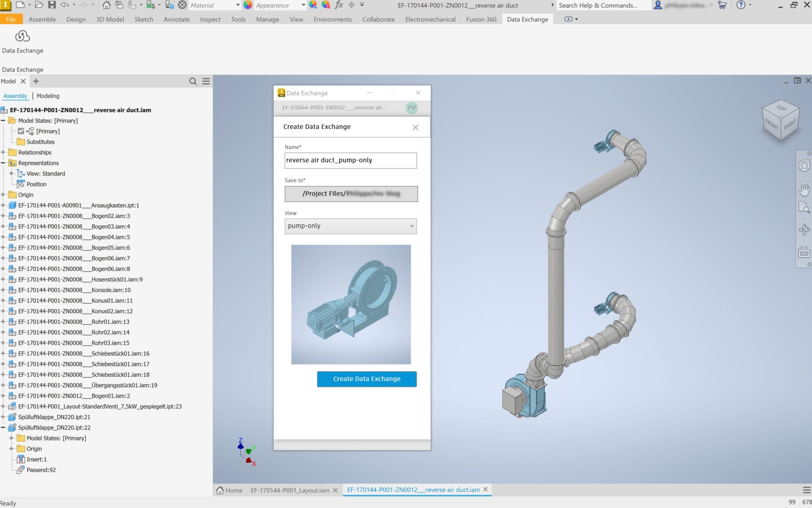Click the Appearance color wheel icon

coord(248,5)
